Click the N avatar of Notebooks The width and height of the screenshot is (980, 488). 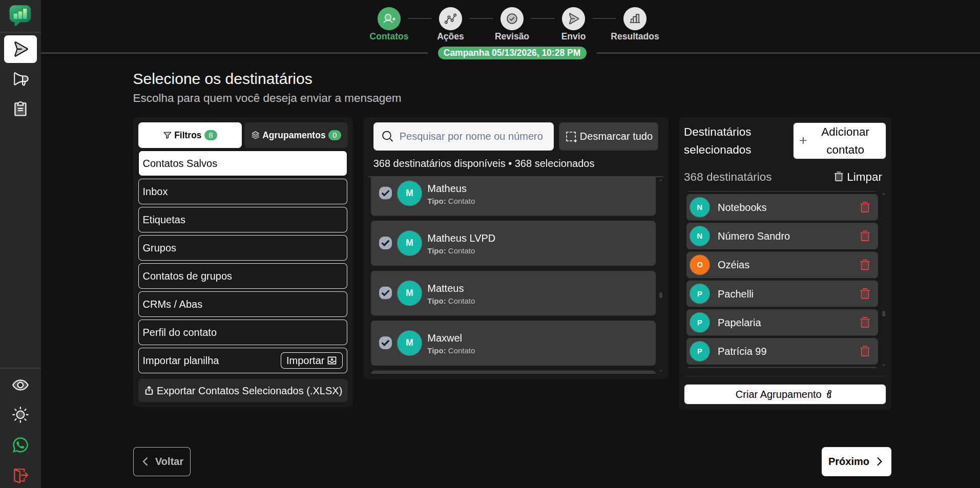tap(699, 207)
